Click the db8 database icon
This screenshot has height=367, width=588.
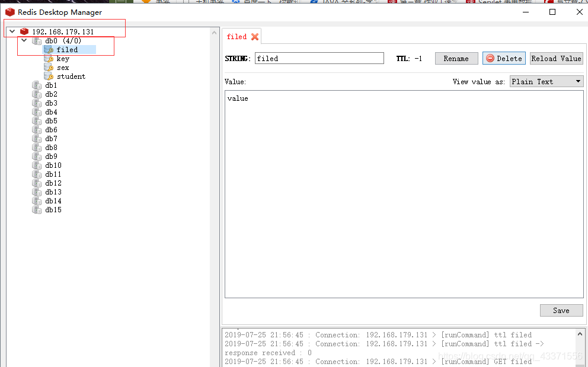pyautogui.click(x=37, y=148)
